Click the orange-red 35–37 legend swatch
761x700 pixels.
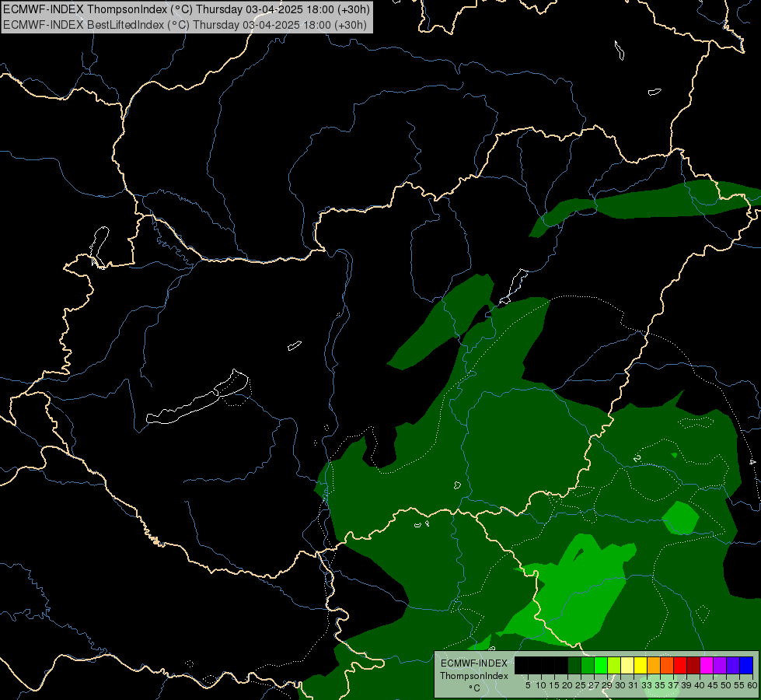[x=667, y=665]
